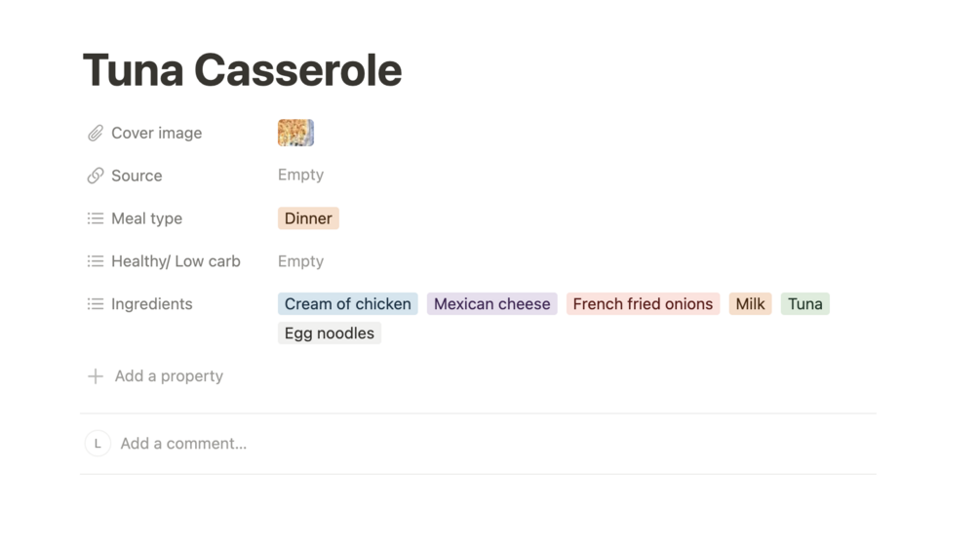Viewport: 980px width, 549px height.
Task: Click the empty Source field
Action: (x=300, y=176)
